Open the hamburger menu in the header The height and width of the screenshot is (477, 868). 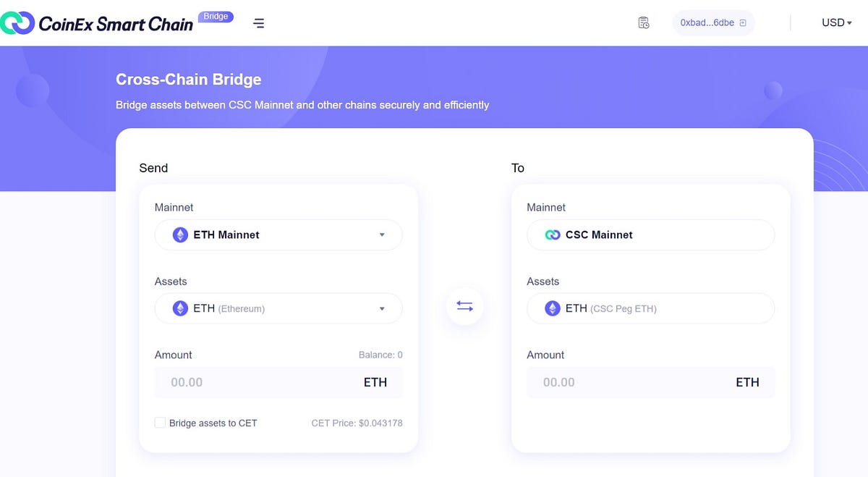pos(258,22)
